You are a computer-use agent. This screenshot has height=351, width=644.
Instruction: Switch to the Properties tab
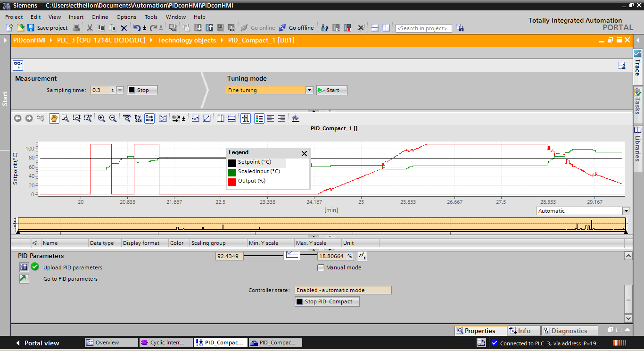coord(480,331)
